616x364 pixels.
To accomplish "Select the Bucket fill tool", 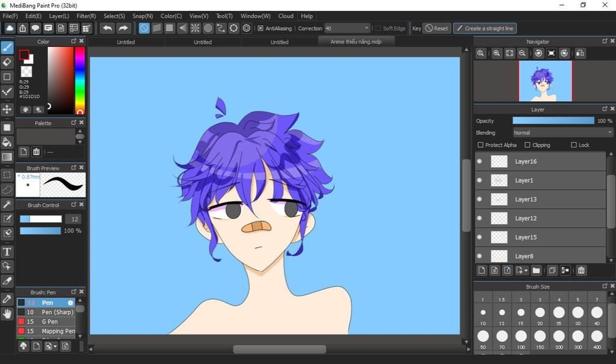I will click(7, 142).
